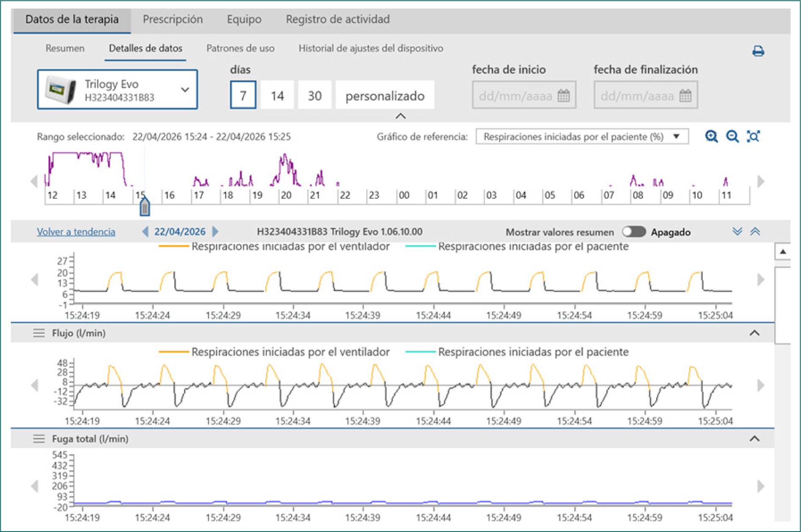This screenshot has width=801, height=532.
Task: Zoom in on the reference graph
Action: click(x=711, y=136)
